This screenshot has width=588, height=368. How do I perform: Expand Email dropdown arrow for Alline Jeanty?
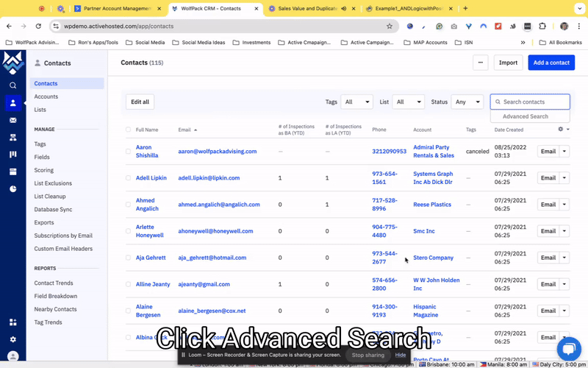pos(564,284)
